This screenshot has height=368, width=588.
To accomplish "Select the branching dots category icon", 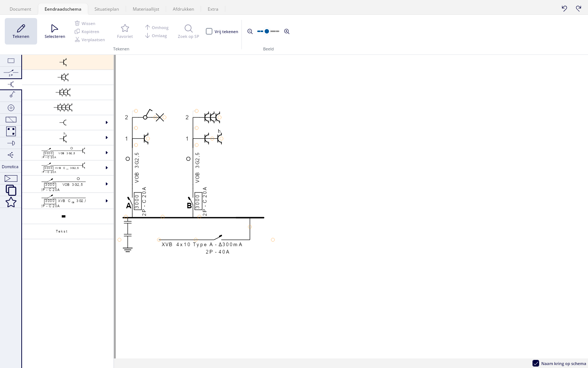I will pyautogui.click(x=11, y=155).
